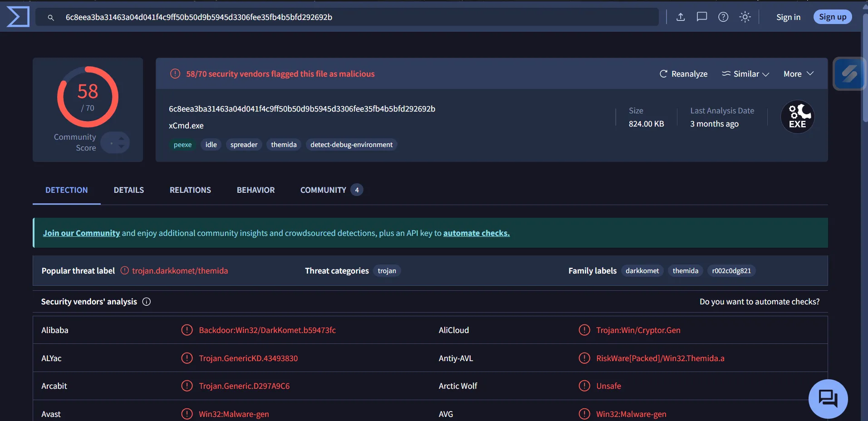Click Trojan.GenericKD.43493830 result
Image resolution: width=868 pixels, height=421 pixels.
tap(248, 358)
